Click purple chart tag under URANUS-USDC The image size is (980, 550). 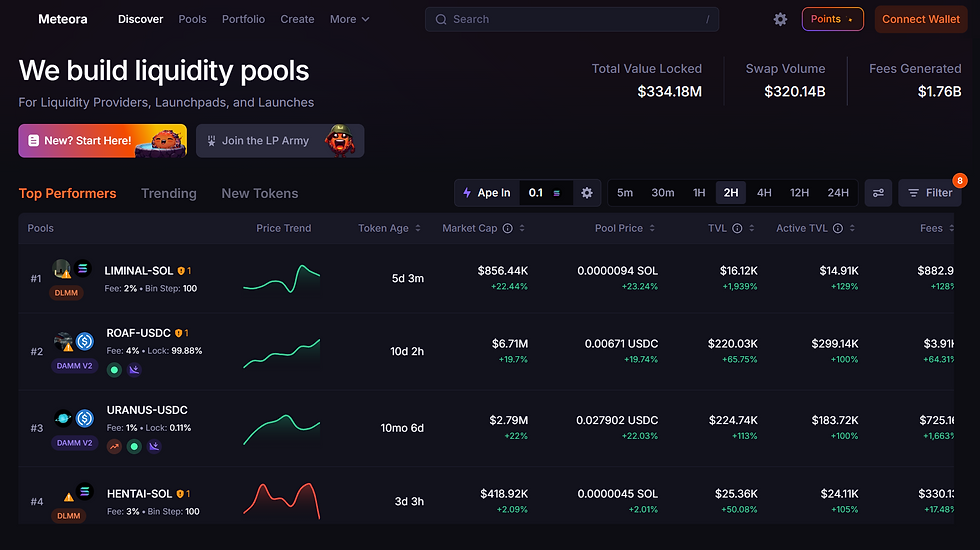pos(154,447)
